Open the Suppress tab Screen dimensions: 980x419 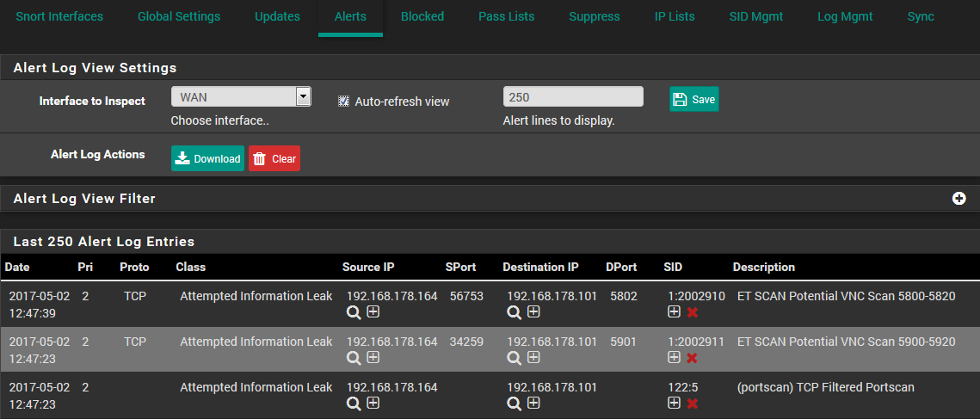click(595, 17)
